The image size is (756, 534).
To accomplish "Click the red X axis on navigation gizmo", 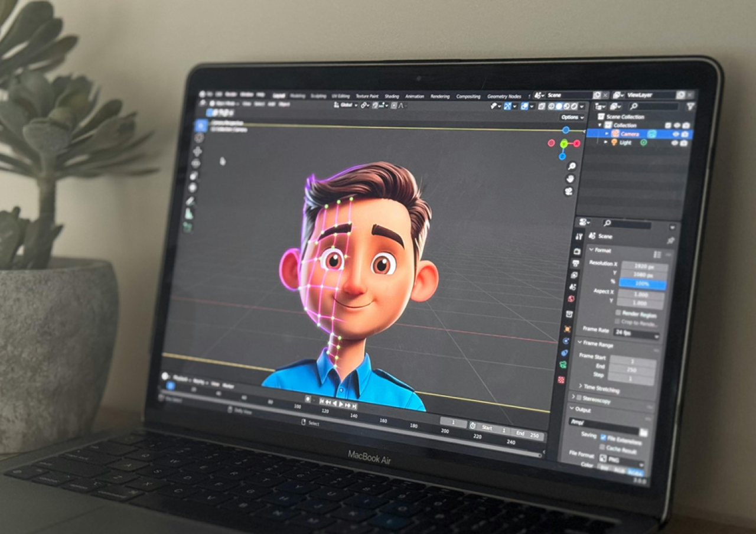I will click(x=576, y=144).
